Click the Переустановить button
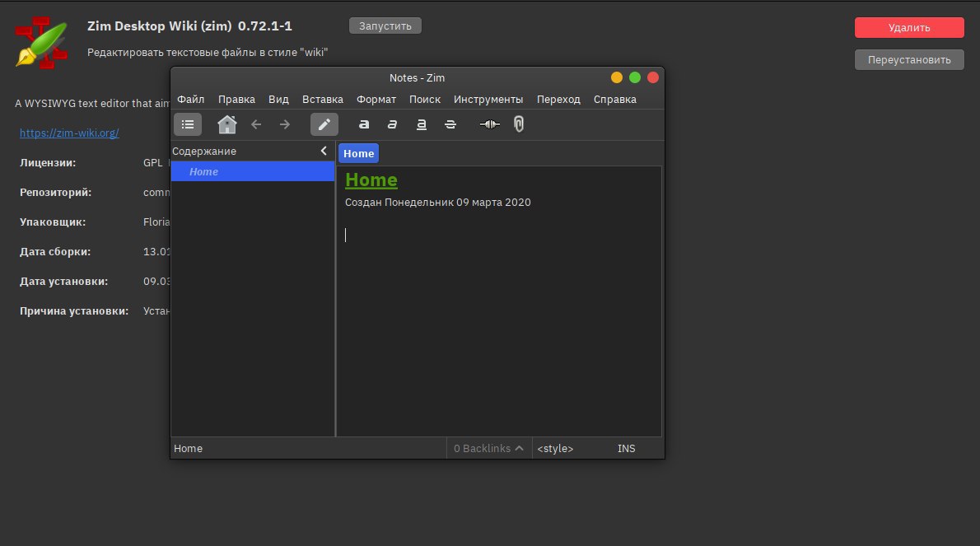This screenshot has height=546, width=980. [909, 60]
